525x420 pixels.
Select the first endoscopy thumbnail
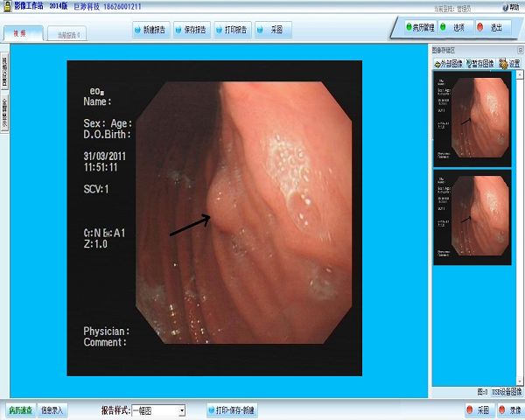[472, 119]
